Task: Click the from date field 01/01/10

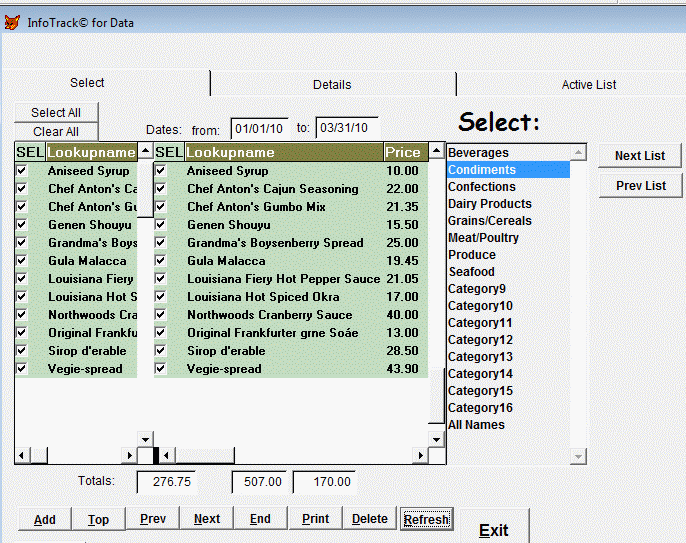Action: (259, 128)
